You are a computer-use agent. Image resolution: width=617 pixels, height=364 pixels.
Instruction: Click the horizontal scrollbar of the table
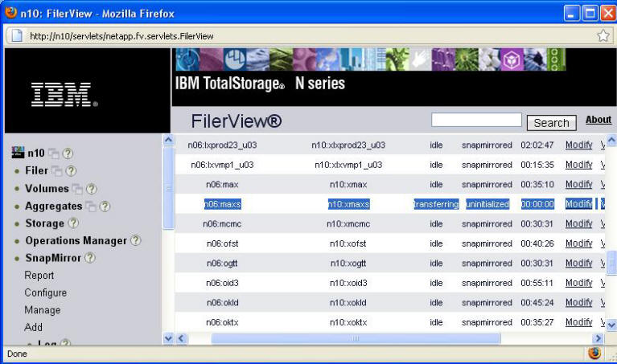[355, 339]
